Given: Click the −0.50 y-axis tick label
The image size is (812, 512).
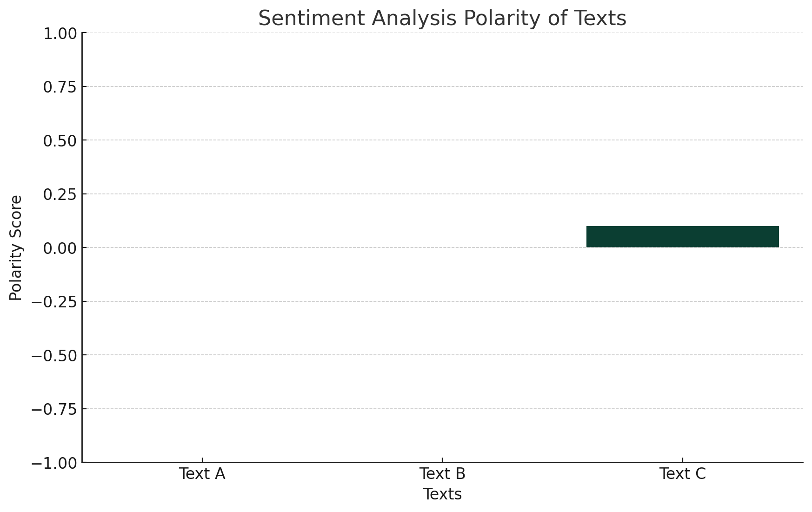Looking at the screenshot, I should point(53,356).
